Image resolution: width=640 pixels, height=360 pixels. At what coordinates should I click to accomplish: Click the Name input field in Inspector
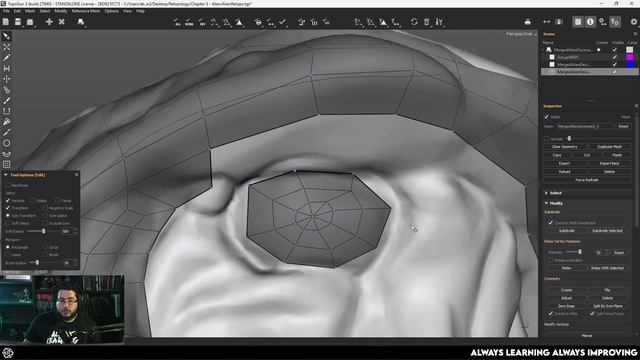click(585, 126)
